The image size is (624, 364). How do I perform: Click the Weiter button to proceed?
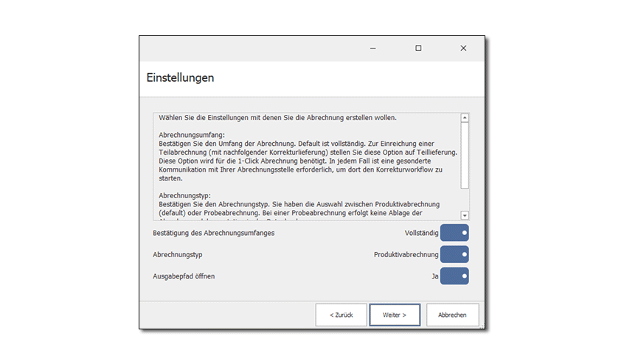tap(395, 315)
